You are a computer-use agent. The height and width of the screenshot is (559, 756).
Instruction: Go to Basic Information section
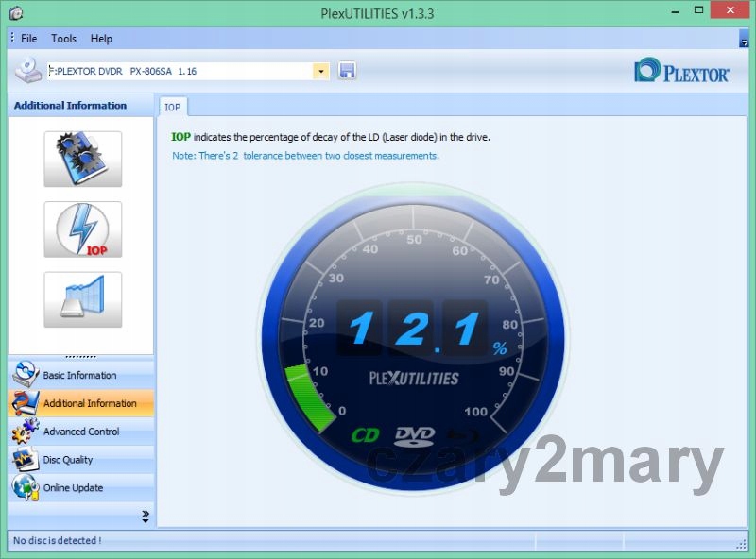(79, 375)
